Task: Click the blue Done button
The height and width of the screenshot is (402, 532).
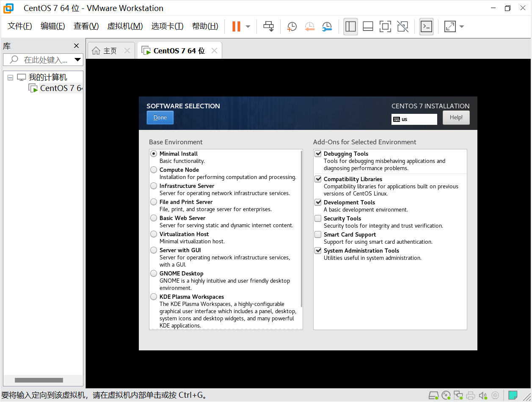Action: [160, 118]
